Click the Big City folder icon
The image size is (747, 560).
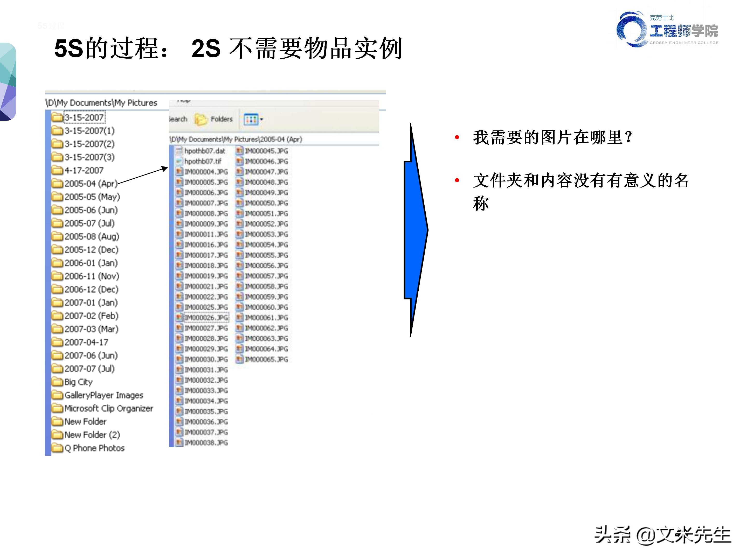58,382
